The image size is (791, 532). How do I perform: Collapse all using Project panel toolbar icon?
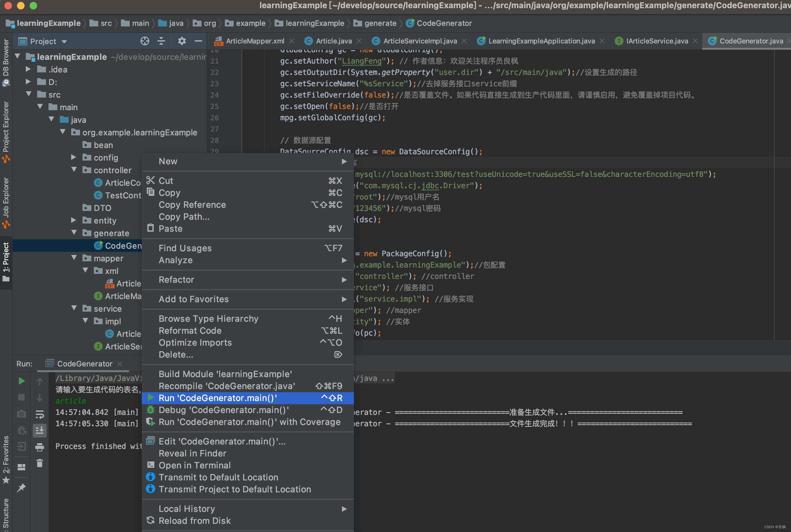tap(162, 41)
